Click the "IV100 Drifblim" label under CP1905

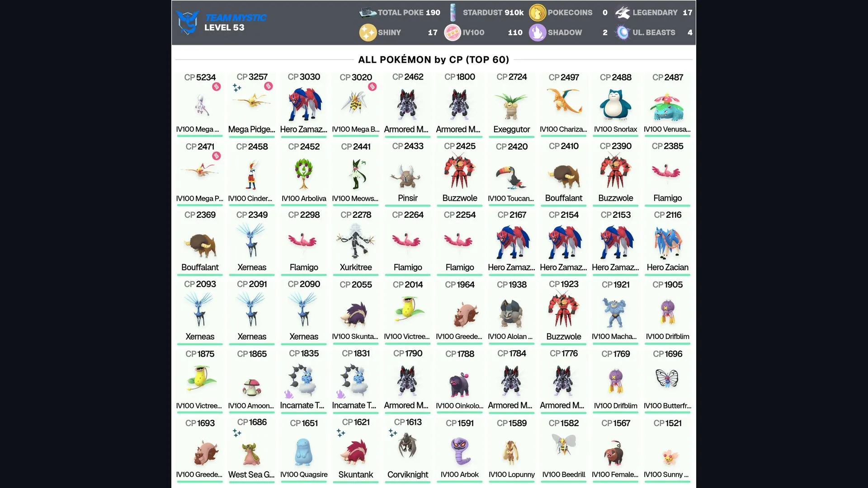tap(668, 337)
